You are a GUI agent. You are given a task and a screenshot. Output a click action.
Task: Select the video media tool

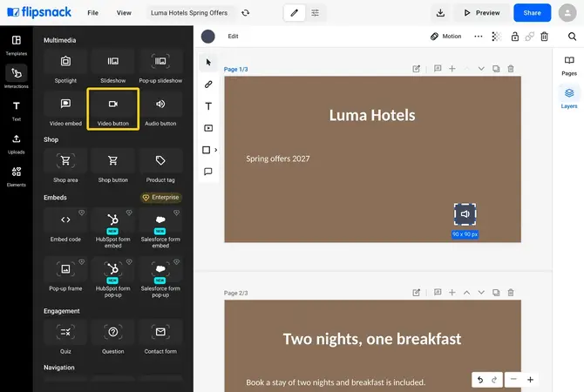(x=208, y=128)
